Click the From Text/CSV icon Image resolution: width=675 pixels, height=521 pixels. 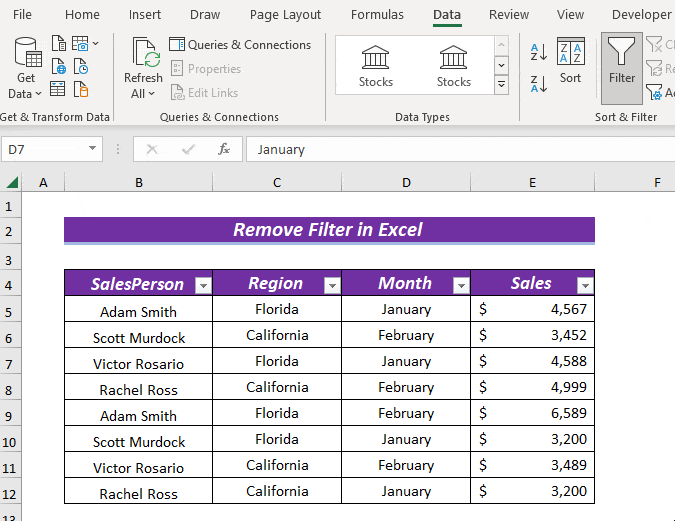[x=58, y=44]
